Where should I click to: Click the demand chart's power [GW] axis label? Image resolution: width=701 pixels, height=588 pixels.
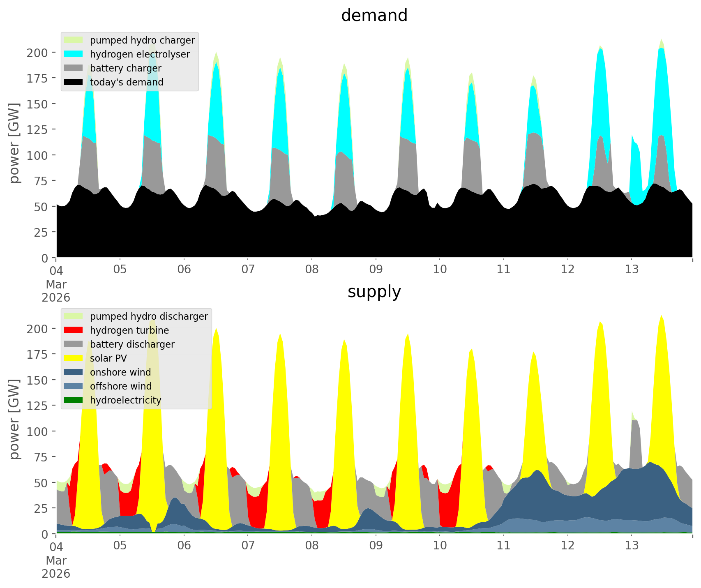pos(15,143)
